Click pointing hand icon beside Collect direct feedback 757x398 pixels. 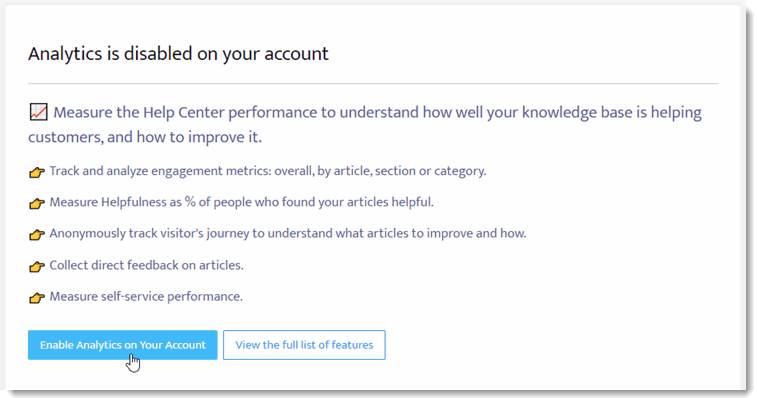click(x=37, y=266)
